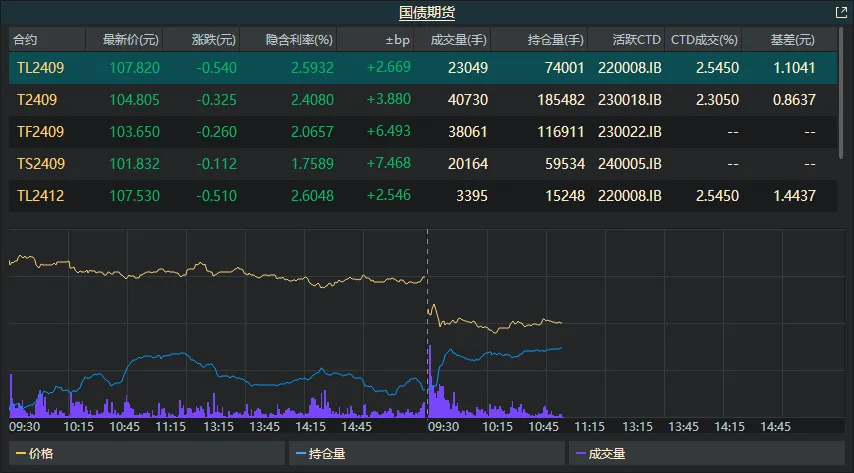854x473 pixels.
Task: Click the table's vertical scrollbar
Action: (x=840, y=100)
